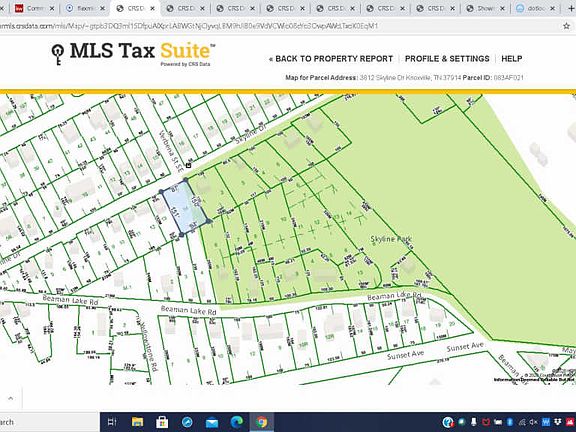This screenshot has height=432, width=576.
Task: Close the 'Comm' tab
Action: click(52, 8)
